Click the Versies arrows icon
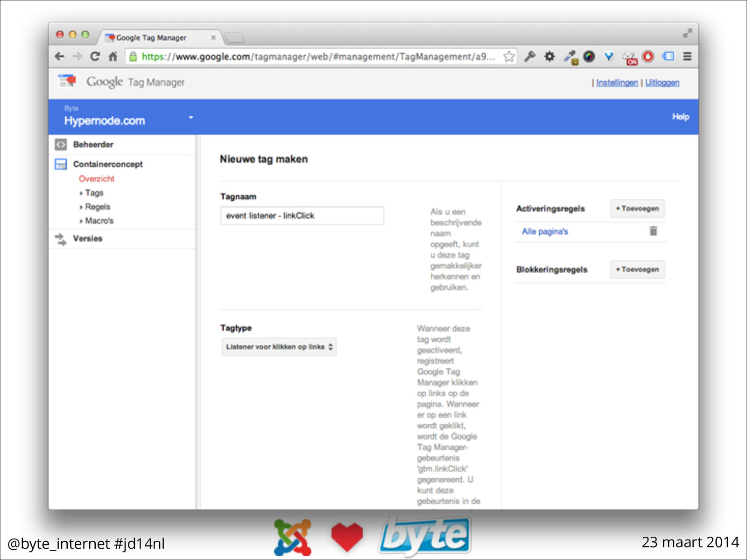 (x=61, y=239)
